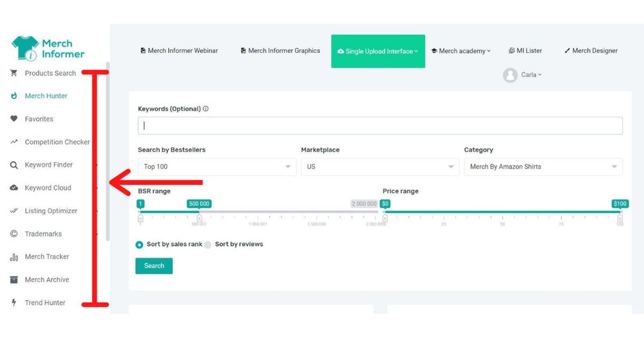Click the trend line Competition Checker icon
The height and width of the screenshot is (338, 644).
[x=14, y=142]
